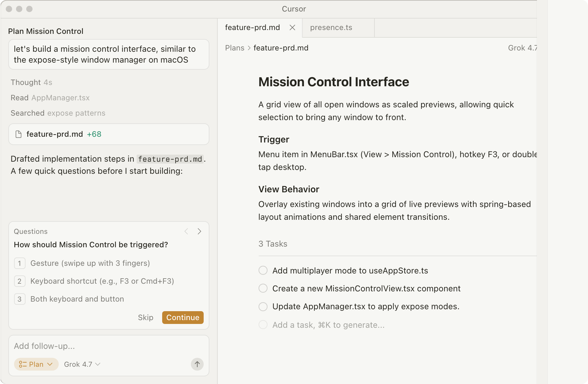Expand the Thought 4s step
The width and height of the screenshot is (588, 384).
(31, 82)
